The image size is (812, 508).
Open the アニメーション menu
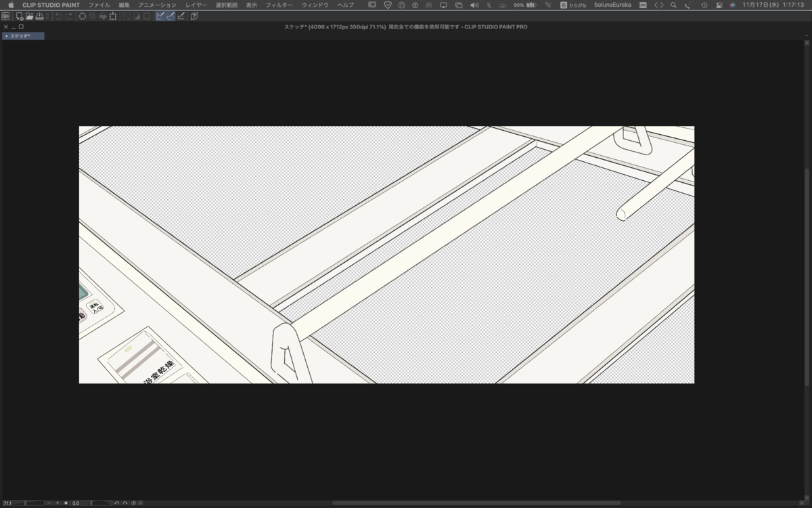point(158,5)
